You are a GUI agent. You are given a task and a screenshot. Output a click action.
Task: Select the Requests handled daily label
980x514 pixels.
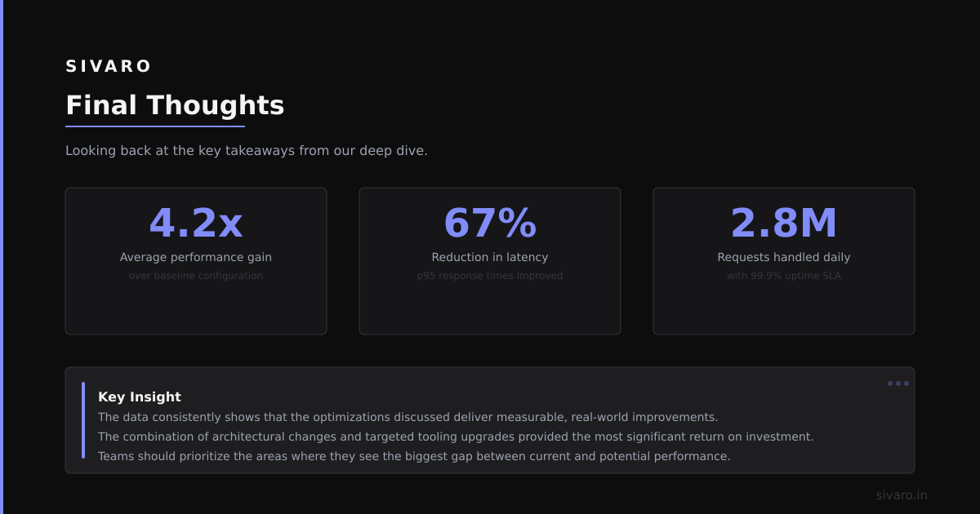point(784,257)
